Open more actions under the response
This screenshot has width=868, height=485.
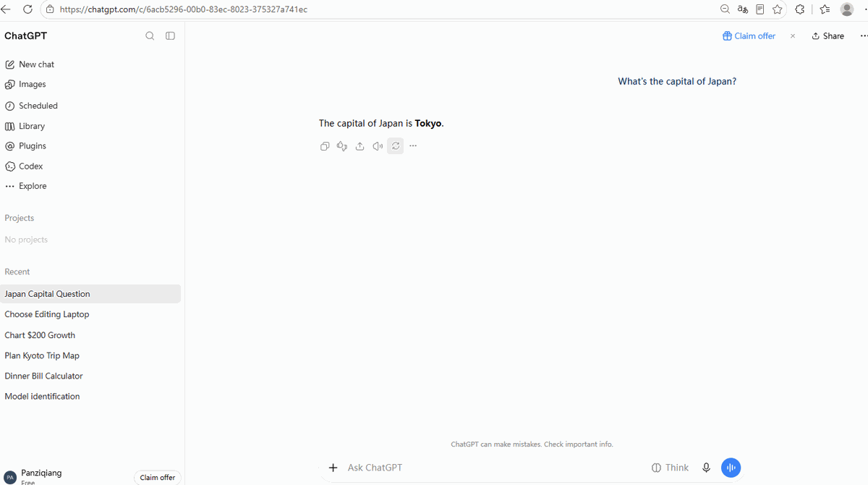[413, 146]
